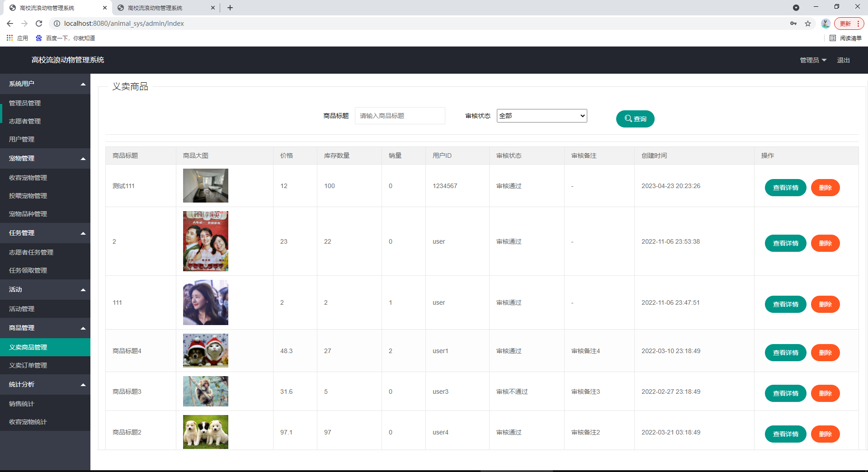This screenshot has width=868, height=472.
Task: Open puppies image for 商品标题2
Action: point(206,432)
